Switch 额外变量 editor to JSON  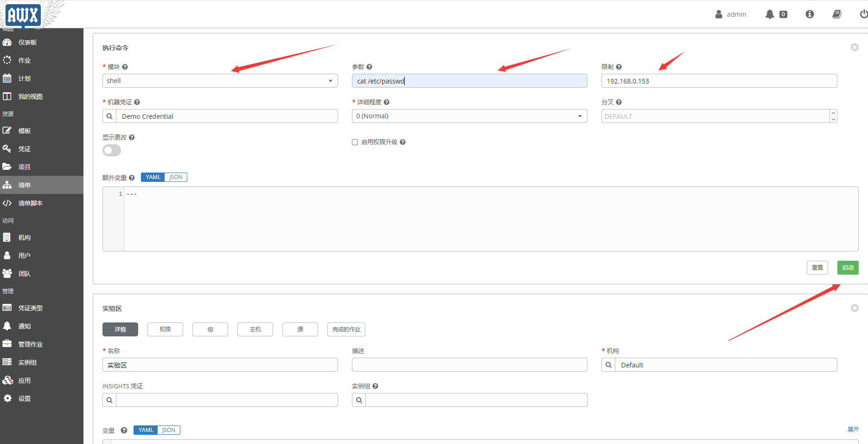point(176,177)
